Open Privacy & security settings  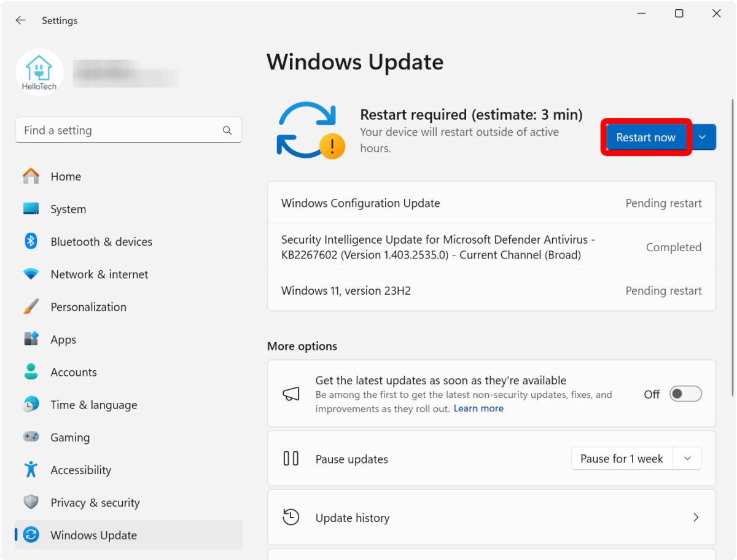click(95, 502)
